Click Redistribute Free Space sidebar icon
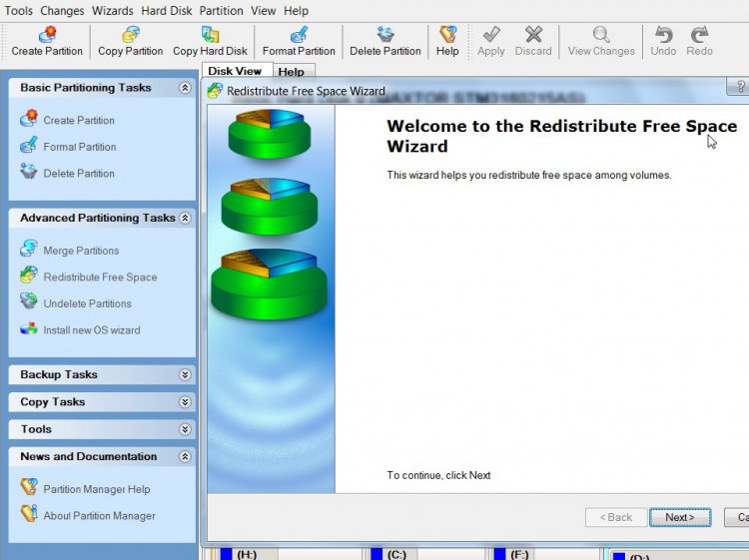749x560 pixels. [29, 275]
